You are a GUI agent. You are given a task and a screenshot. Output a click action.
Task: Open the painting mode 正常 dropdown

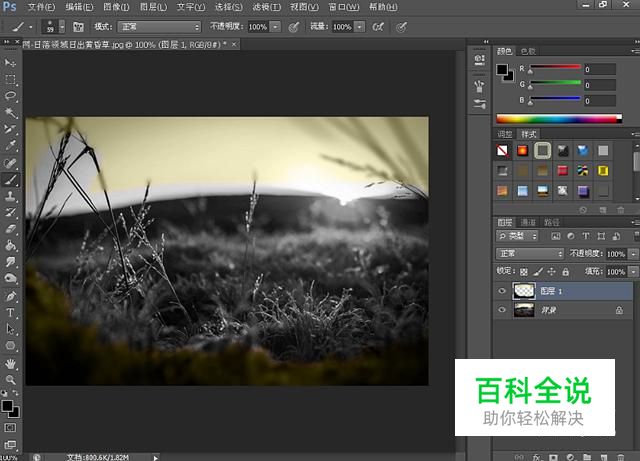pos(159,27)
